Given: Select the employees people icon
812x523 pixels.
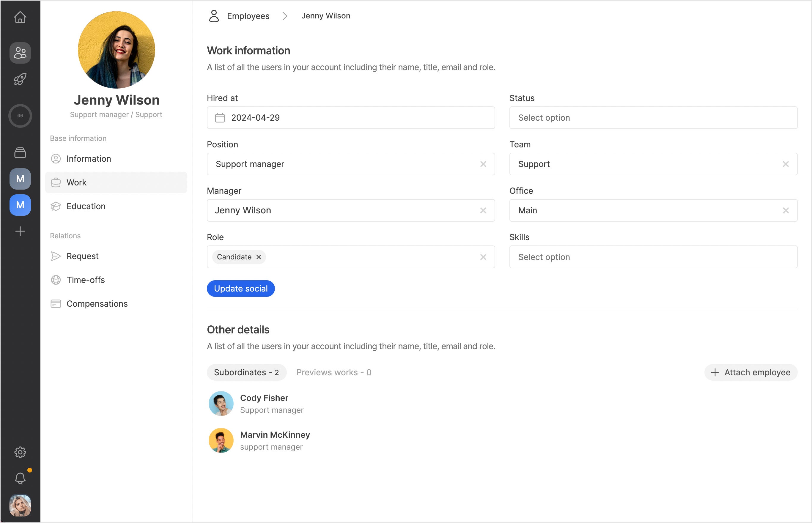Looking at the screenshot, I should (20, 53).
